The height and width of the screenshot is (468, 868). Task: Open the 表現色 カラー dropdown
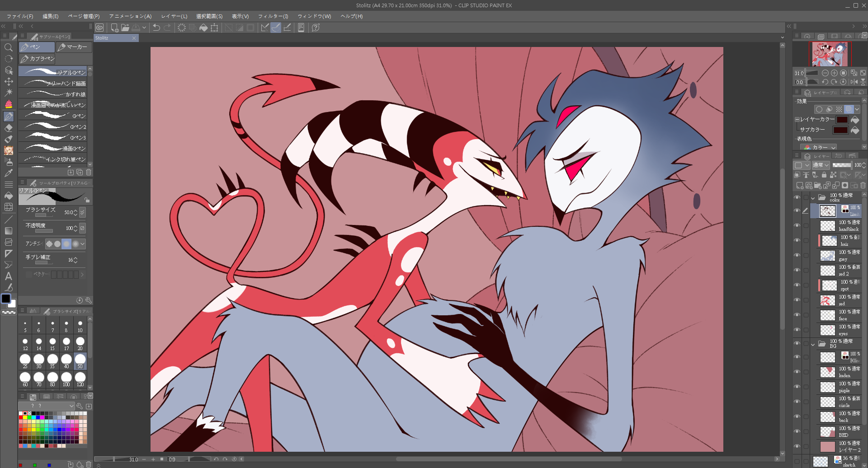pos(818,147)
